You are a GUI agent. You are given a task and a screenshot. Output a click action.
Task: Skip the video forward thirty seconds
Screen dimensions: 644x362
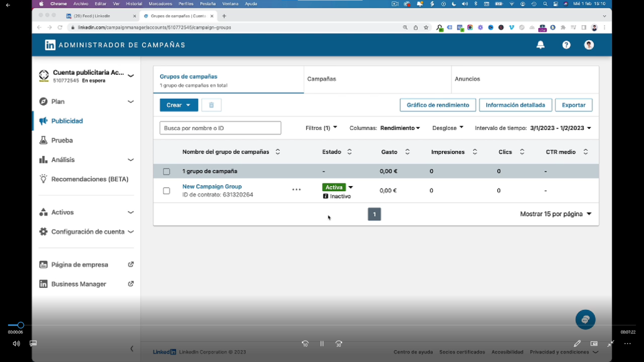click(339, 344)
